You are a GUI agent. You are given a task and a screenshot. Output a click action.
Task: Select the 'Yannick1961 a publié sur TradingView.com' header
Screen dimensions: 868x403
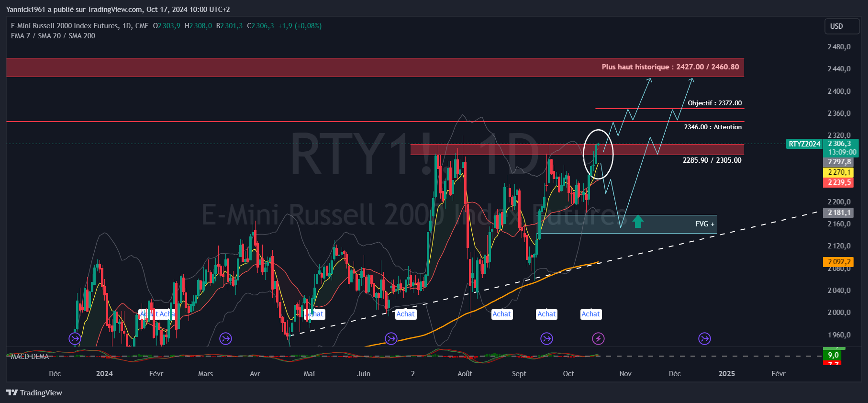(74, 10)
